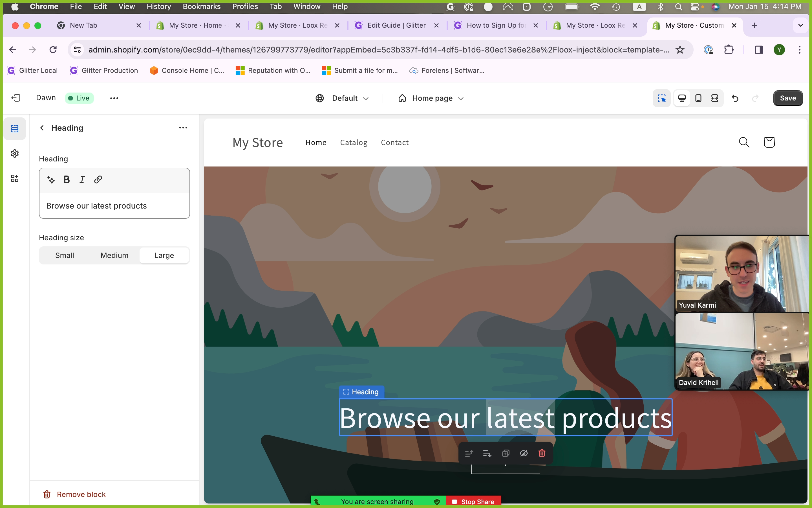Open the cart icon in store preview
This screenshot has height=508, width=812.
769,143
